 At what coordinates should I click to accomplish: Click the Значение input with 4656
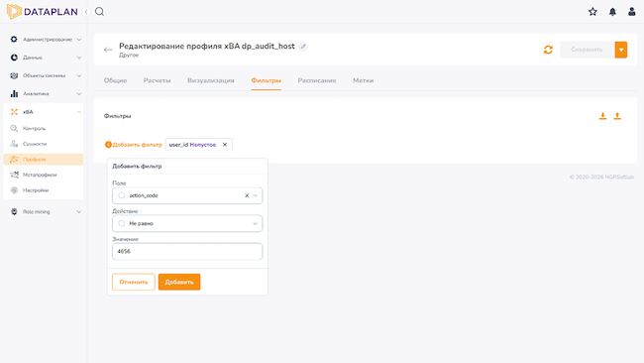click(187, 252)
